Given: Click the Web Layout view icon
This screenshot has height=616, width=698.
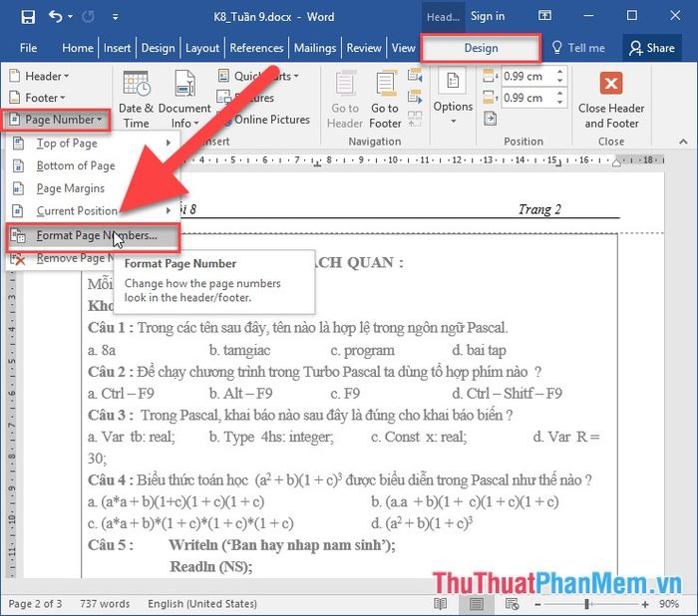Looking at the screenshot, I should click(x=513, y=603).
